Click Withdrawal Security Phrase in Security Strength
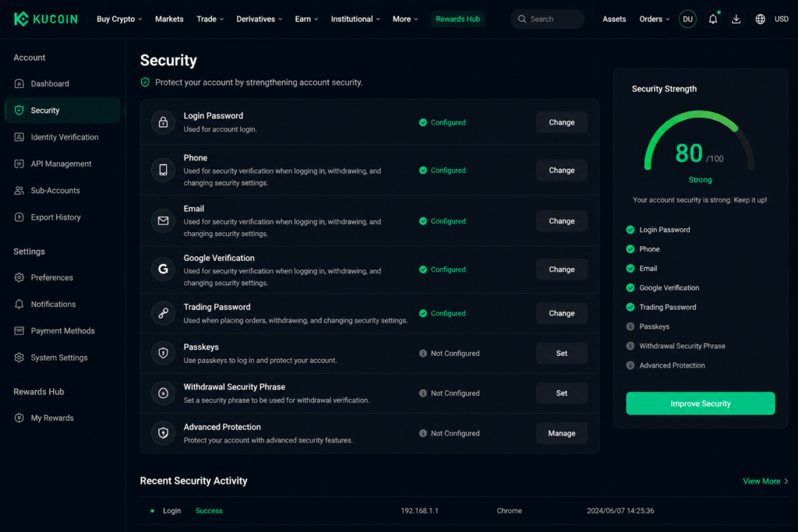Screen dimensions: 798x532 (x=682, y=346)
